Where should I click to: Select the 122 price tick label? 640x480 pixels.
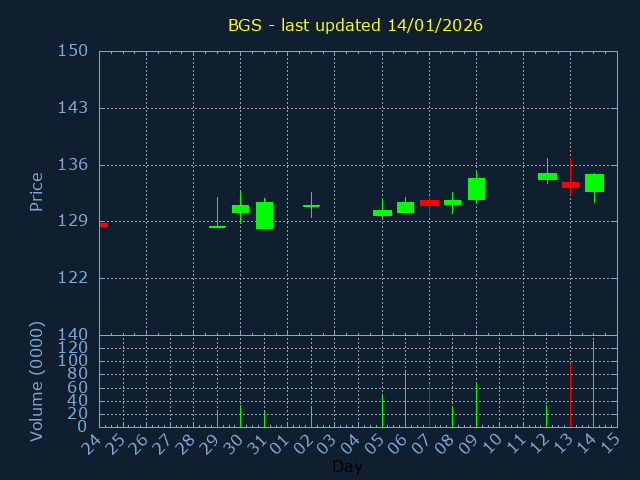point(72,278)
